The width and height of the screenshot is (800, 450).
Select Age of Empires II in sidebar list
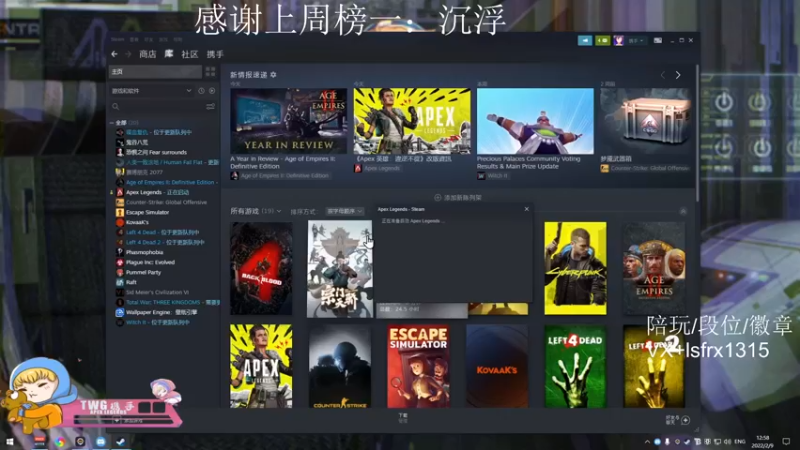tap(167, 182)
